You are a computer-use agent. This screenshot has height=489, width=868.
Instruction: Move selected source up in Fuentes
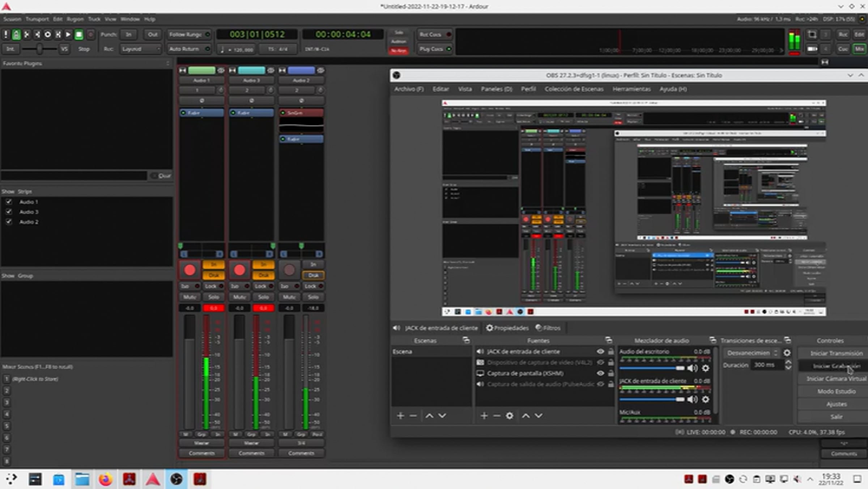(526, 416)
